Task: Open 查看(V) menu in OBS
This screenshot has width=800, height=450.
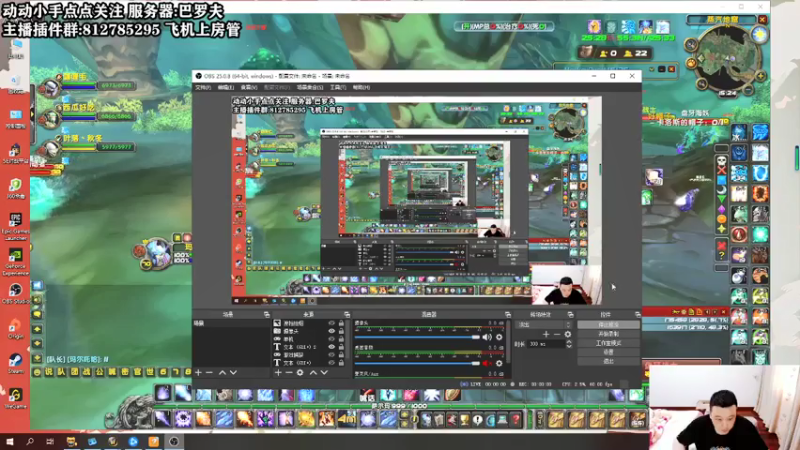Action: pyautogui.click(x=248, y=88)
